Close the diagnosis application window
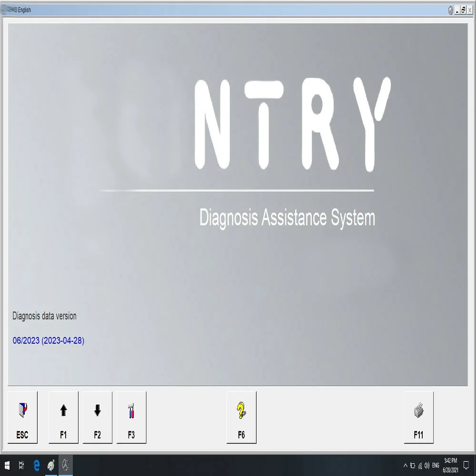Image resolution: width=476 pixels, height=476 pixels. (470, 10)
